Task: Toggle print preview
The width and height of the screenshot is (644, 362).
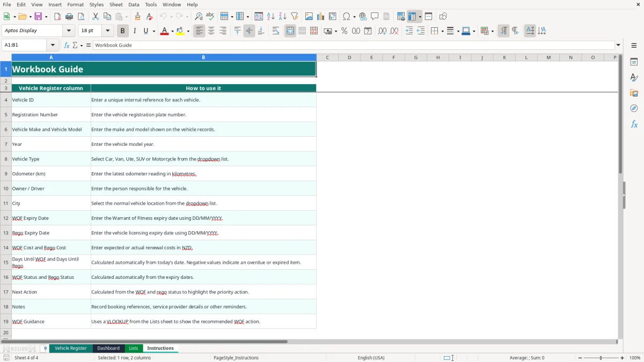Action: point(80,17)
